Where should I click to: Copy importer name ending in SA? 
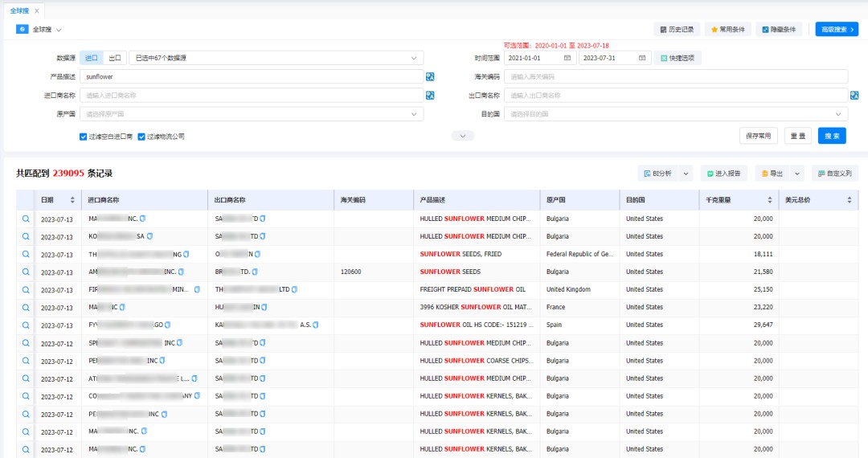coord(150,236)
